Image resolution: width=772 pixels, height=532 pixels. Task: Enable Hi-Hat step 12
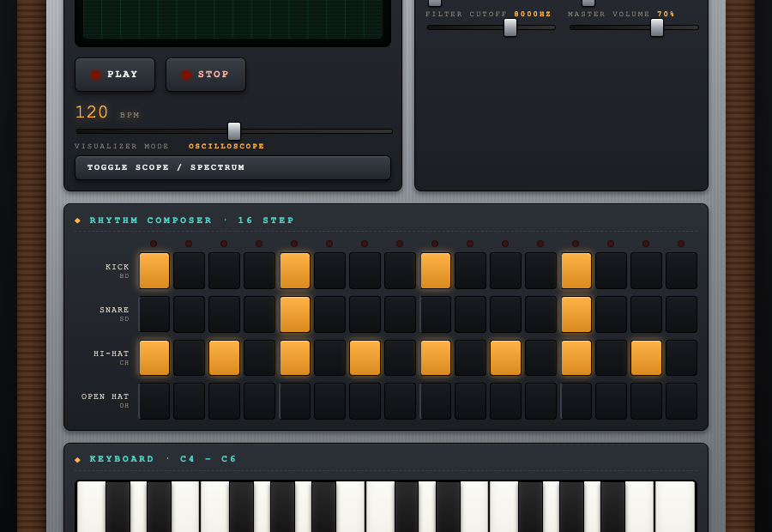click(540, 358)
